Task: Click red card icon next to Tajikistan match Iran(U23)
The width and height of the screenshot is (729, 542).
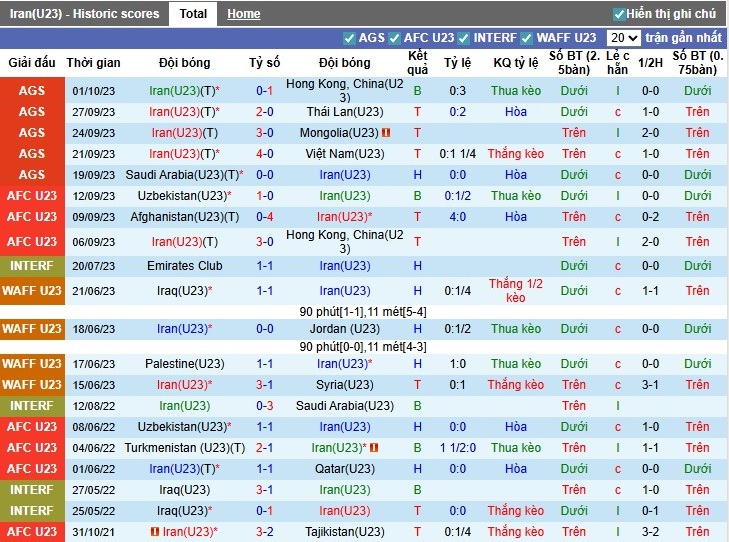Action: (x=155, y=532)
